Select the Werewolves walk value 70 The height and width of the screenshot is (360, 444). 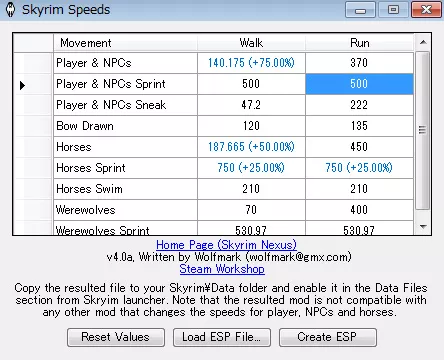(251, 210)
